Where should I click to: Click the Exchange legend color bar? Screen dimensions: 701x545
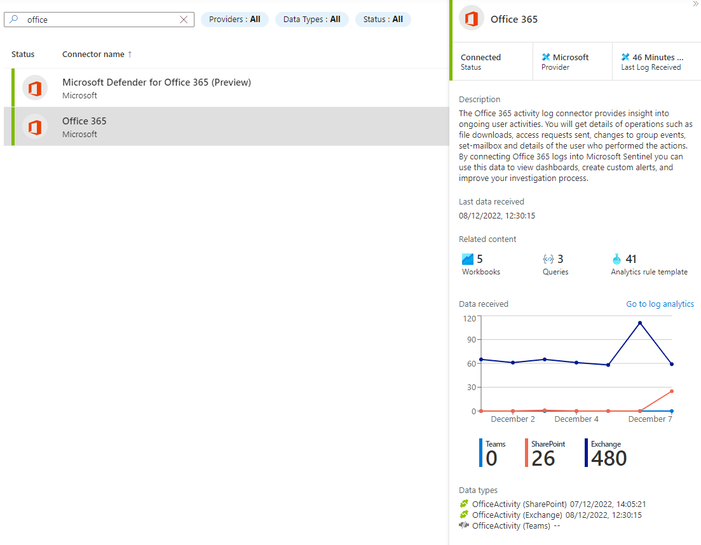[586, 453]
